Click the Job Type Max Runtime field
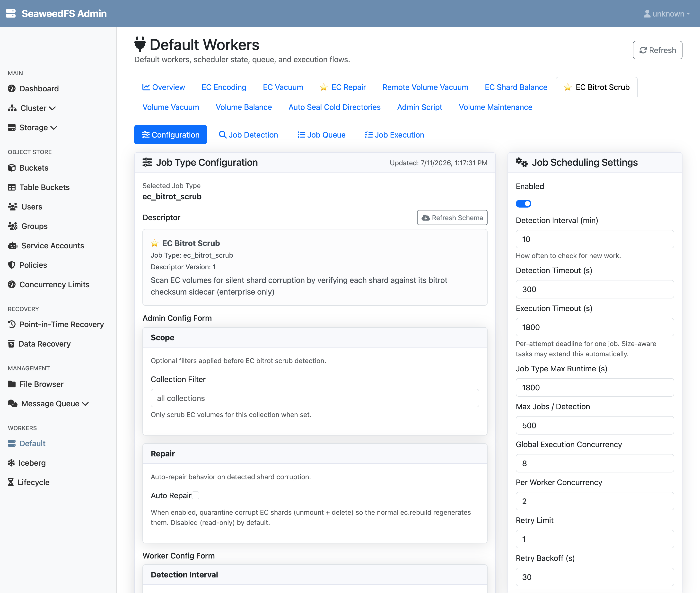 pos(595,387)
